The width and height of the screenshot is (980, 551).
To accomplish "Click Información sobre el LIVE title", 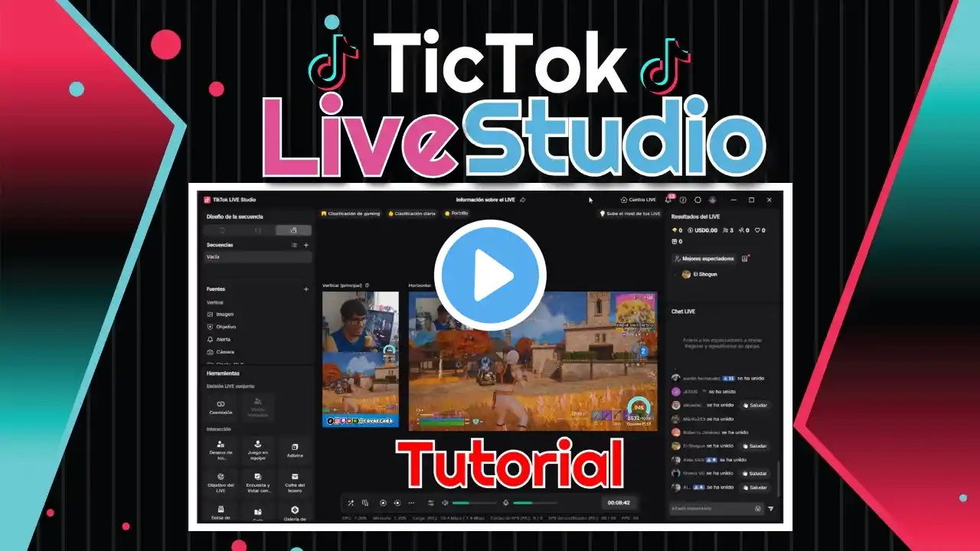I will (x=486, y=200).
